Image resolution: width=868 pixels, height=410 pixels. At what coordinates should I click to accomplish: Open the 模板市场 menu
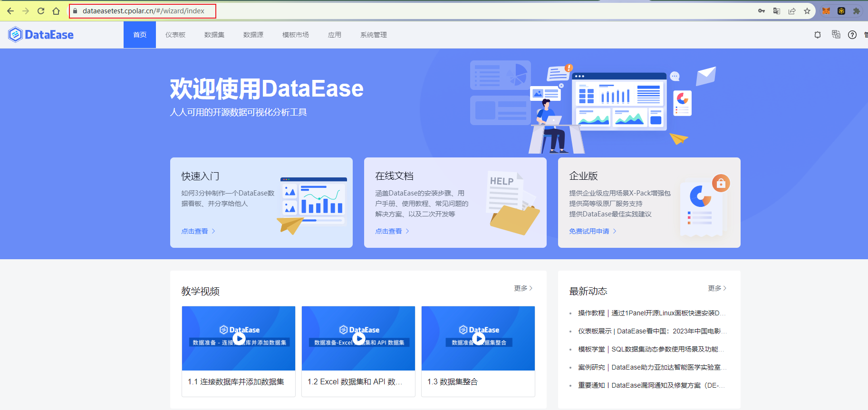[296, 35]
